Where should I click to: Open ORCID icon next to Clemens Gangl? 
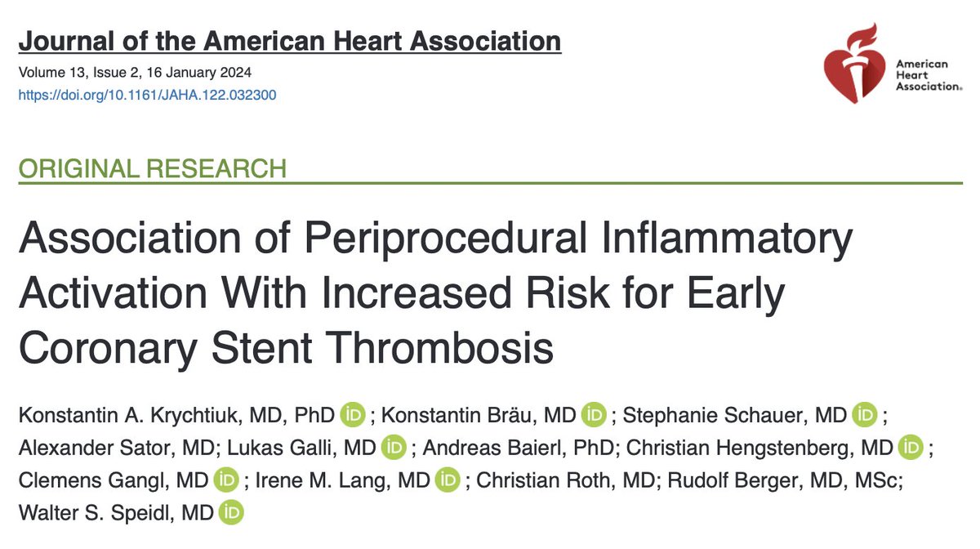tap(225, 480)
